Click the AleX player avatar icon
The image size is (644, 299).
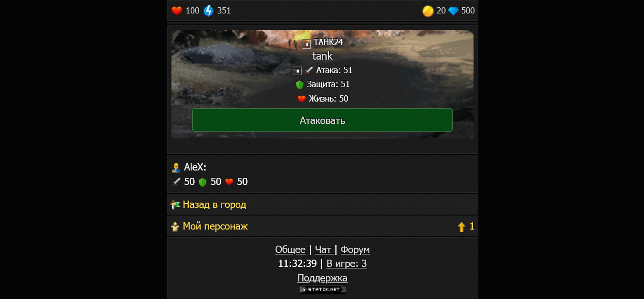click(176, 167)
